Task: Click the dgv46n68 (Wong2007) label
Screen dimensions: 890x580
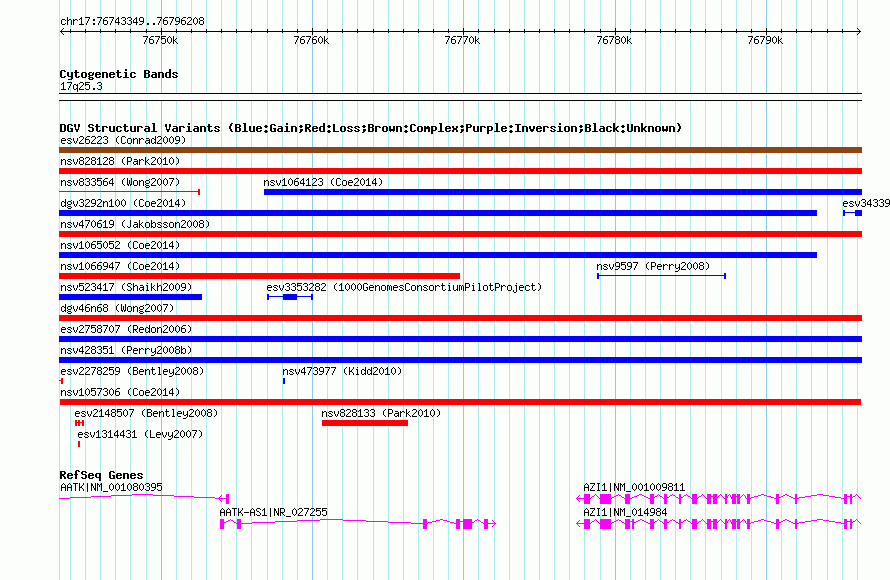Action: pos(117,308)
